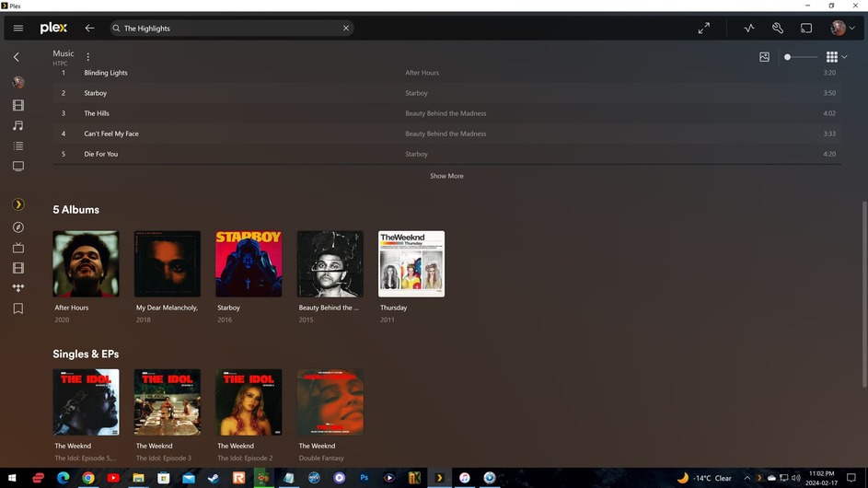Open the Music library note icon
The image size is (868, 488).
pos(18,126)
